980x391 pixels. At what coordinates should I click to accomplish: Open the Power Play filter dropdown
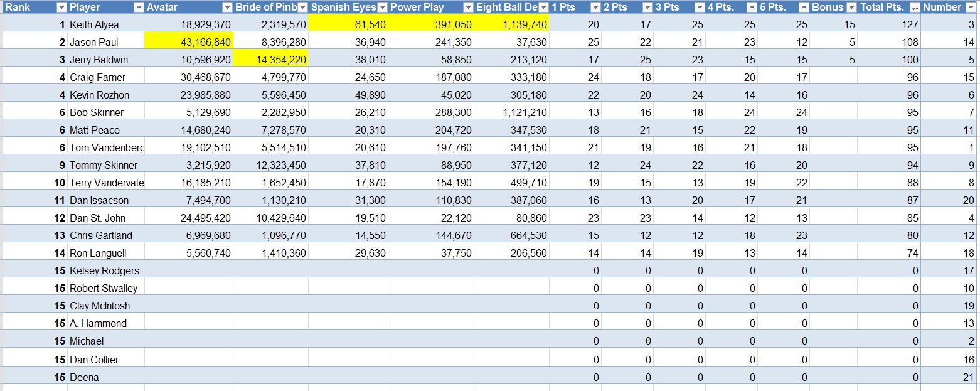tap(467, 8)
